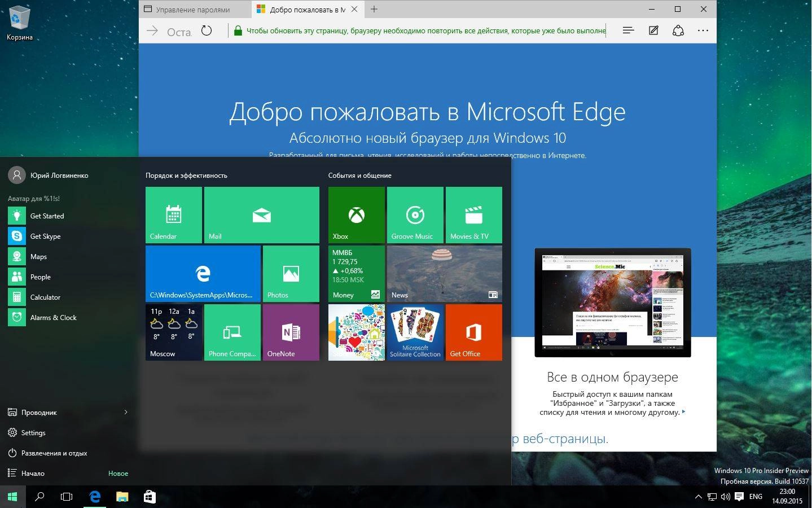
Task: Click the События и общение group header
Action: (360, 176)
